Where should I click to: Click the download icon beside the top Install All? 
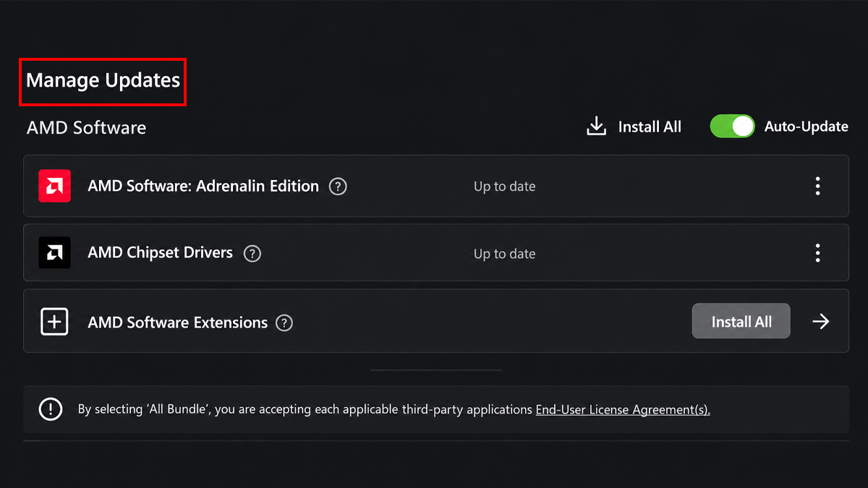click(x=596, y=127)
